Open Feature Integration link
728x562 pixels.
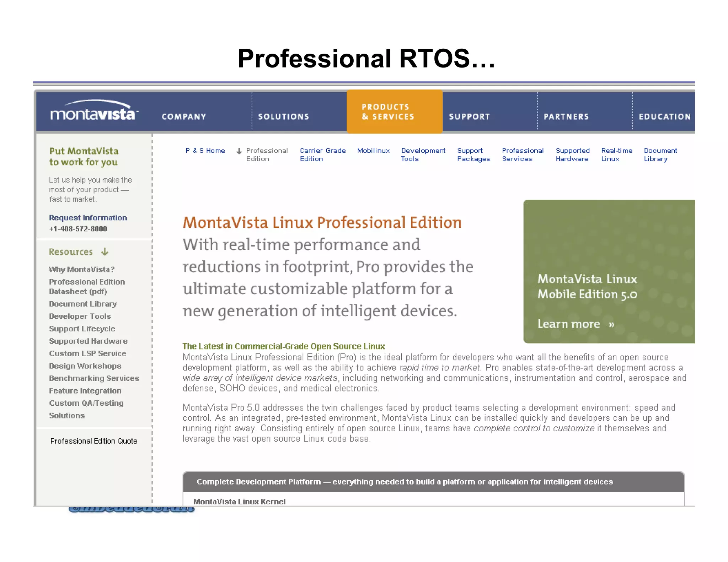85,391
